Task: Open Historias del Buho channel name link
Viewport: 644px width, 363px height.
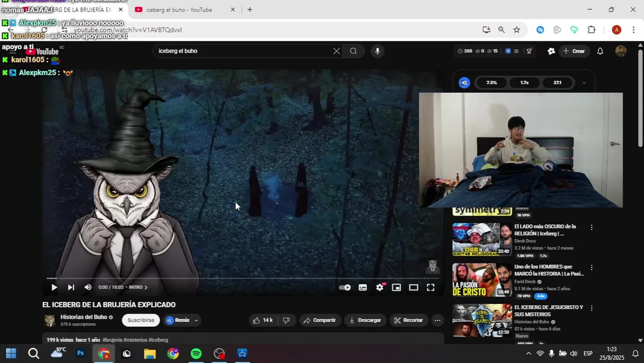Action: [84, 317]
